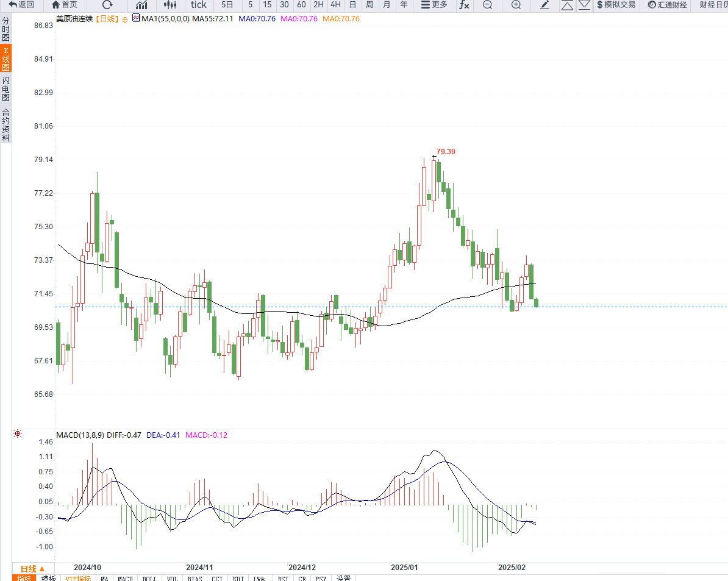Open 模拟交易 simulated trading
728x581 pixels.
[616, 5]
